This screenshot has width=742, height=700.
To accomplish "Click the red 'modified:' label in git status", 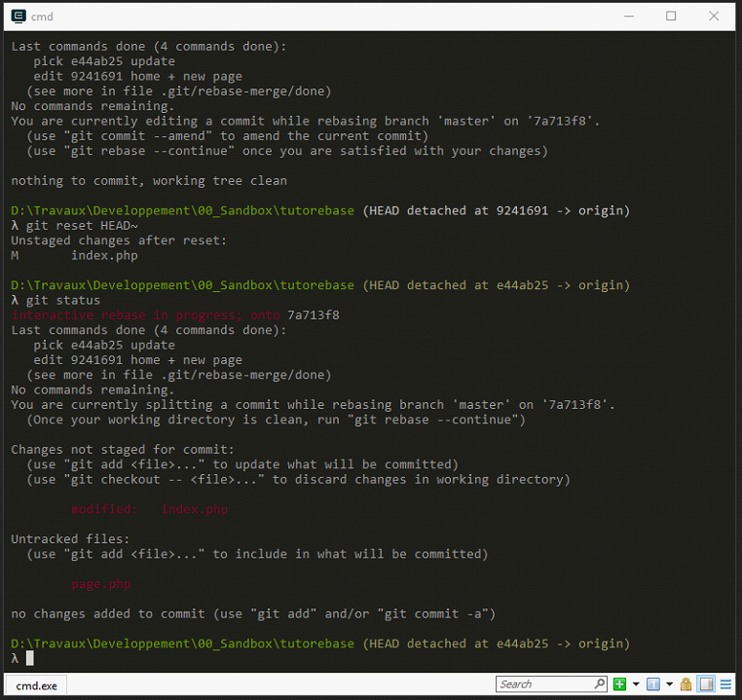I will point(104,509).
